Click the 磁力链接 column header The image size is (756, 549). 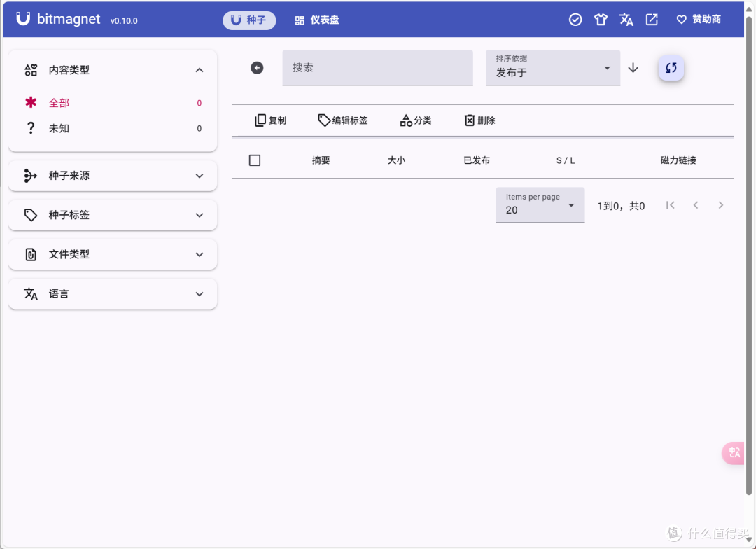[678, 160]
